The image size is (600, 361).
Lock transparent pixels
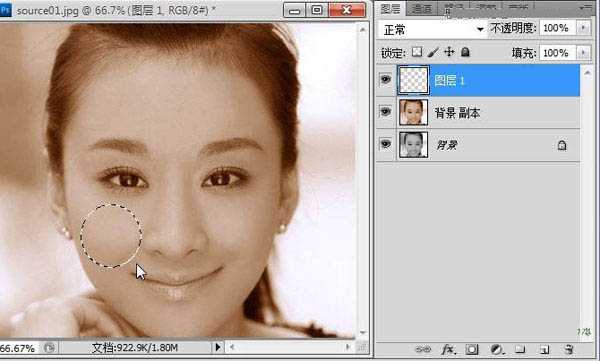417,52
